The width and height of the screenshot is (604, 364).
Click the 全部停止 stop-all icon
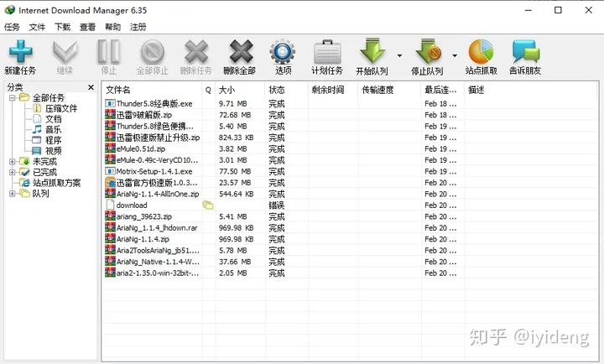click(x=153, y=52)
